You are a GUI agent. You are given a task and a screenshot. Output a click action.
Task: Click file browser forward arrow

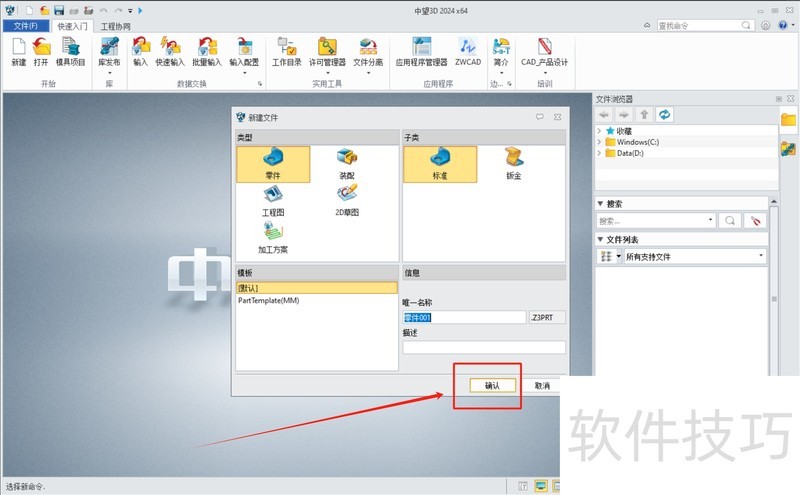(624, 114)
